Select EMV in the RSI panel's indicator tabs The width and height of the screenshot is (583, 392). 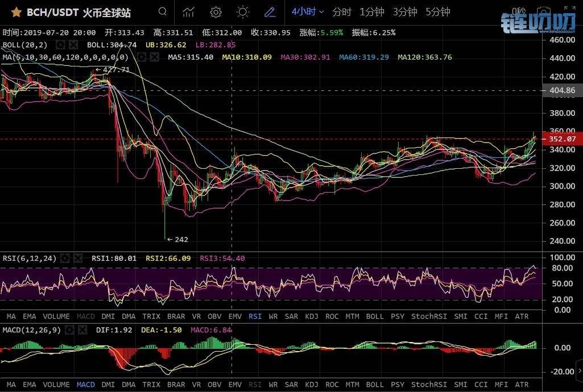tap(235, 316)
